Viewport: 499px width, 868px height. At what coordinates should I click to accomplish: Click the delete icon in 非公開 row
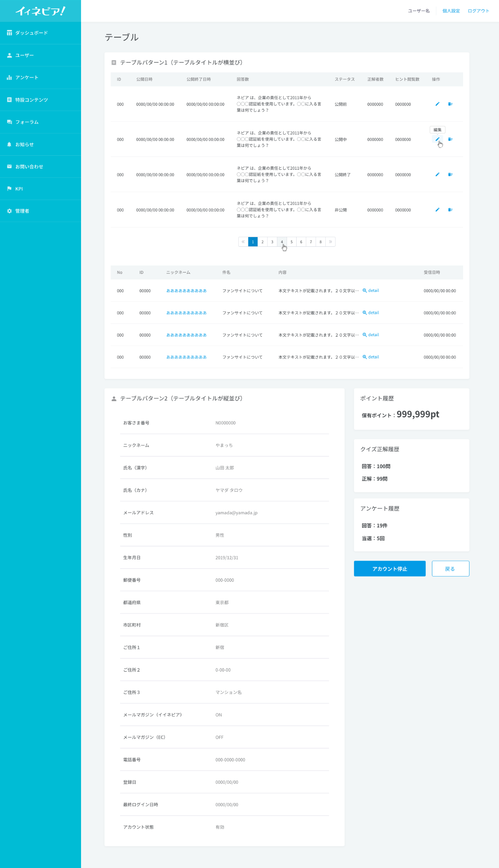(450, 210)
